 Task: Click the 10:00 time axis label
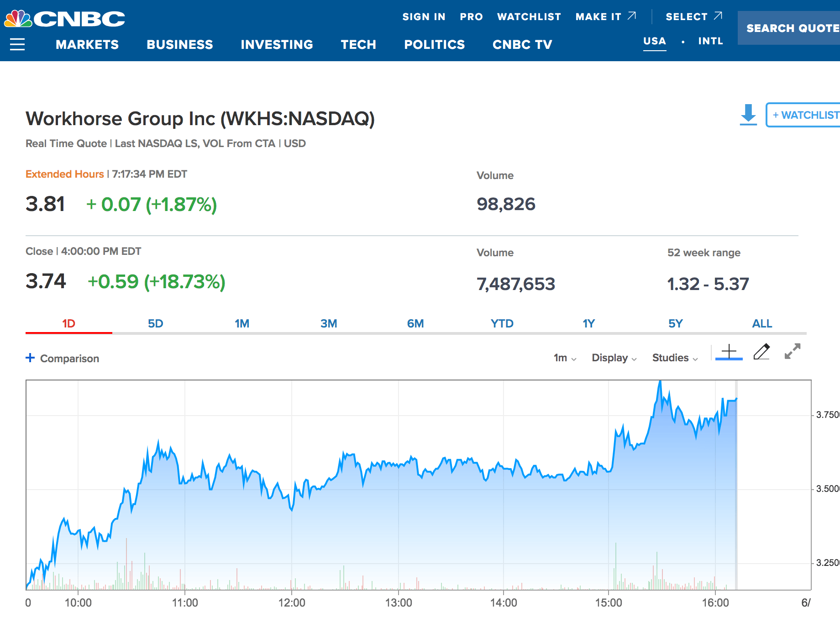point(78,603)
